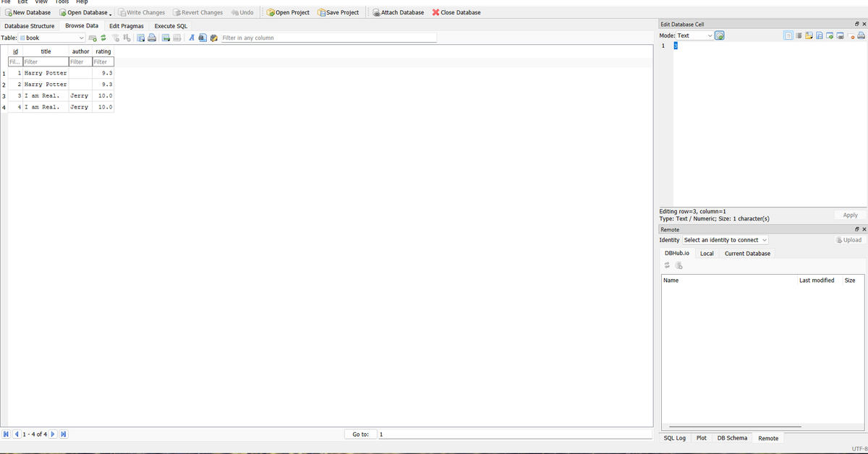Sort by the id column header
Image resolution: width=868 pixels, height=454 pixels.
point(15,51)
